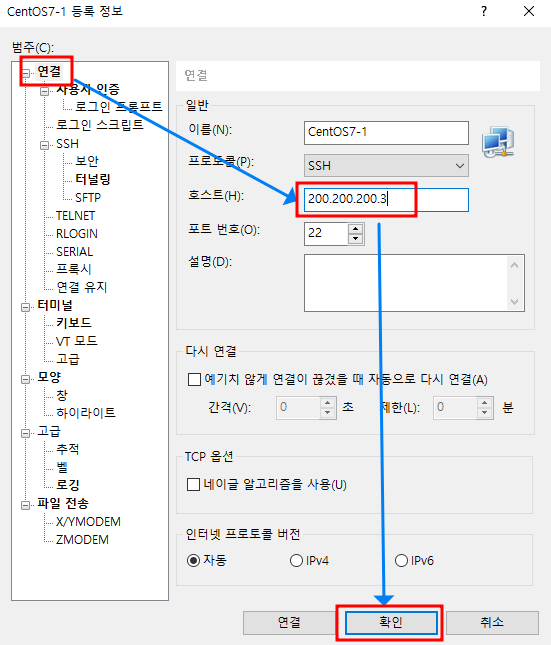Open the 프로토콜 SSH dropdown
The image size is (551, 645).
tap(386, 165)
